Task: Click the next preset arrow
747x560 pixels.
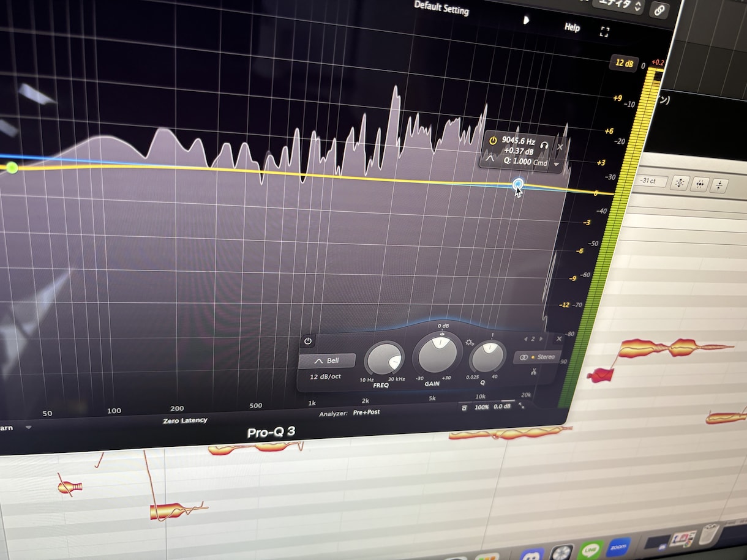Action: coord(525,20)
